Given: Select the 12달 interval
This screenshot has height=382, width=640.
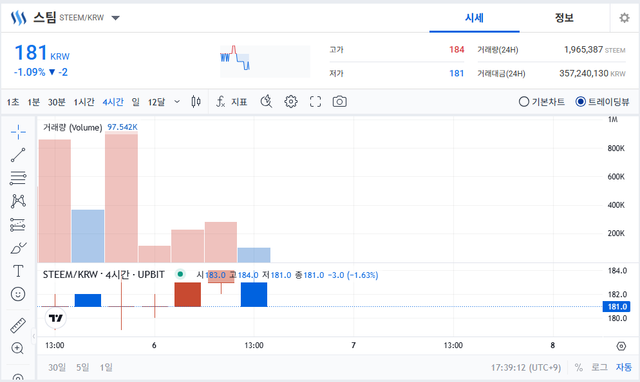Looking at the screenshot, I should (156, 102).
